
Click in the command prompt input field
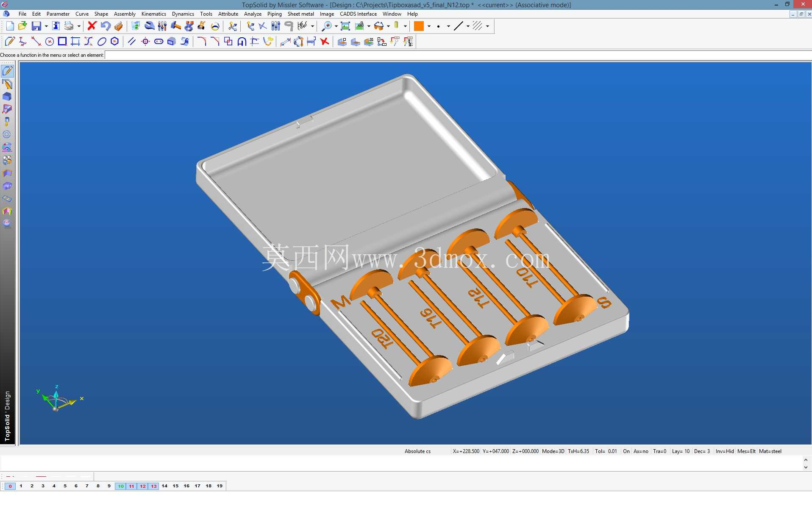coord(458,55)
